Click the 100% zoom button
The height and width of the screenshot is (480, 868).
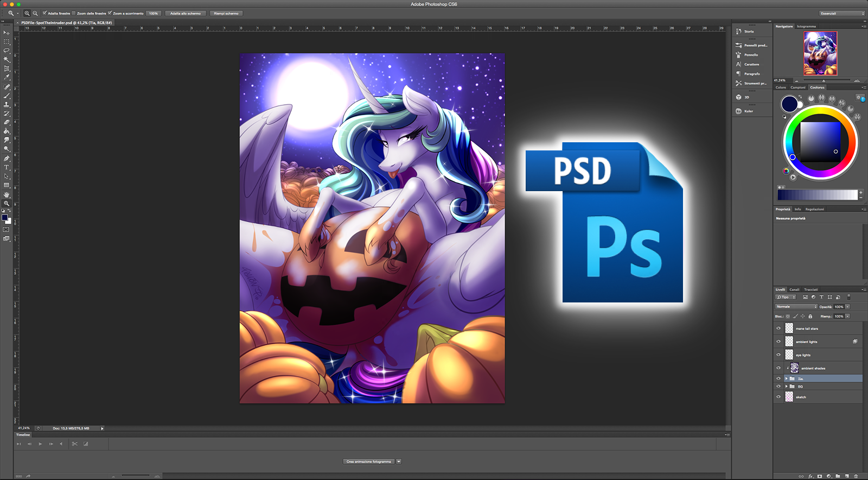[154, 13]
